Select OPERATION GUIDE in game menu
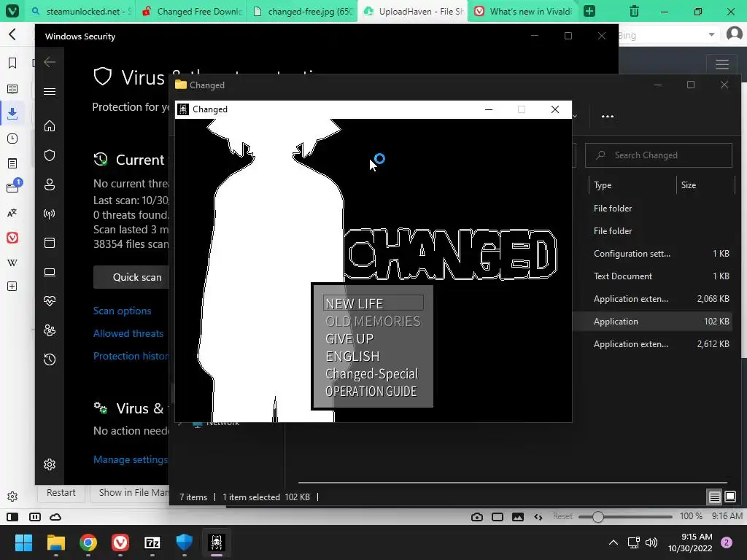747x560 pixels. [x=371, y=392]
